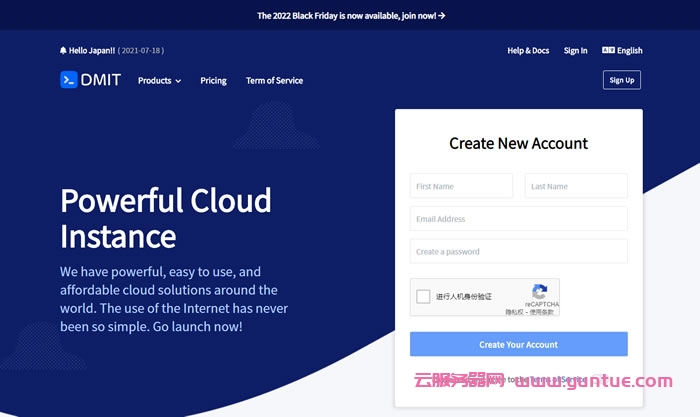This screenshot has width=700, height=417.
Task: Open the Pricing menu item
Action: tap(213, 81)
